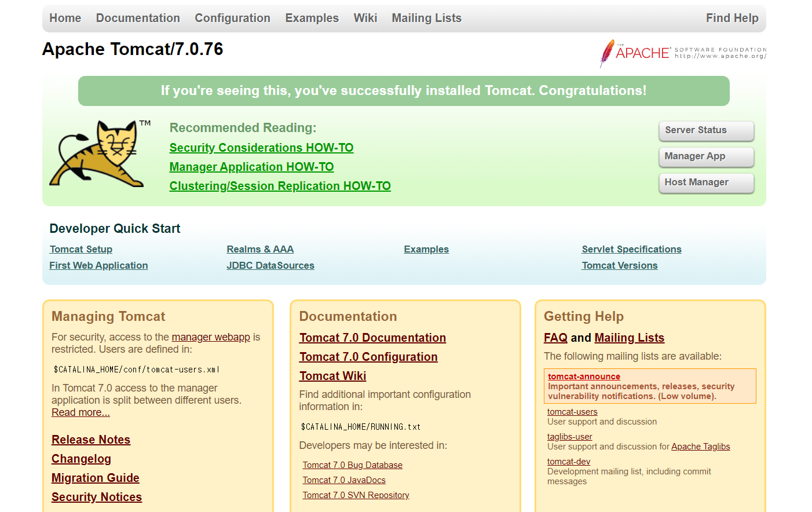Open Realms & AAA link

(x=260, y=249)
